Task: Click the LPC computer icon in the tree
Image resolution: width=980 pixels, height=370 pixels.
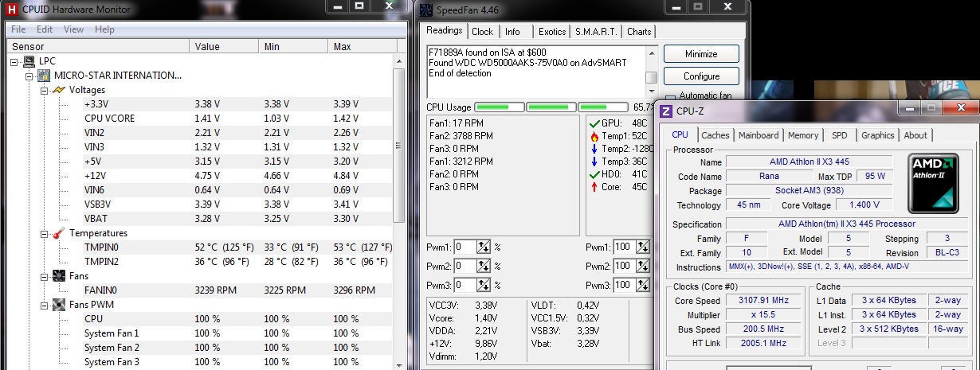Action: 29,61
